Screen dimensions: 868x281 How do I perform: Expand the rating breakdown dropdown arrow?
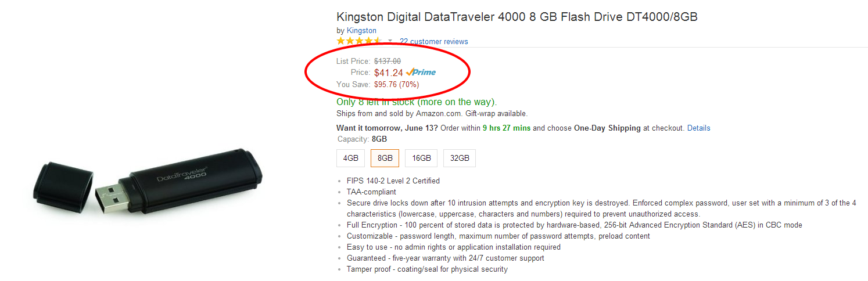(390, 41)
